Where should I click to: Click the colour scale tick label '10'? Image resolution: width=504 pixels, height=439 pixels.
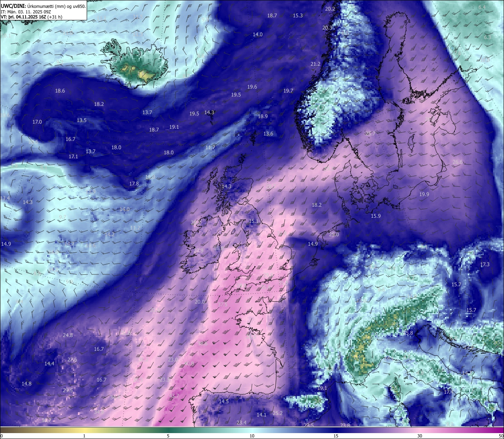point(252,436)
